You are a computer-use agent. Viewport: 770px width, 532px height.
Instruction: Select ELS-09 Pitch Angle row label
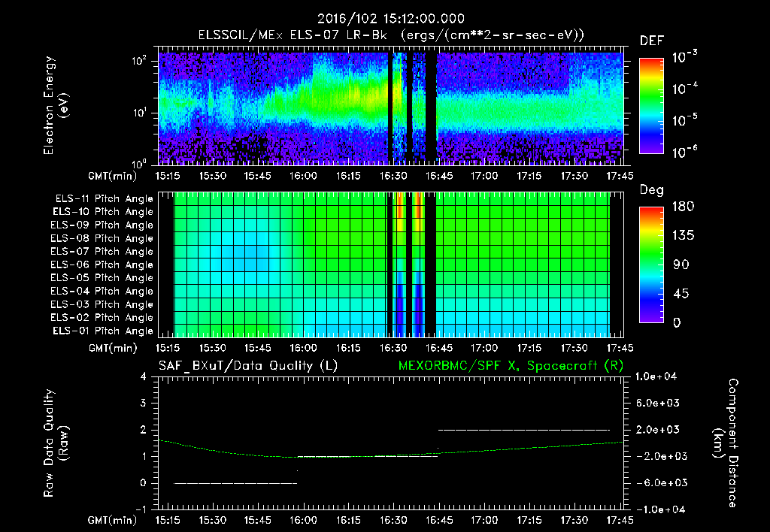(102, 225)
